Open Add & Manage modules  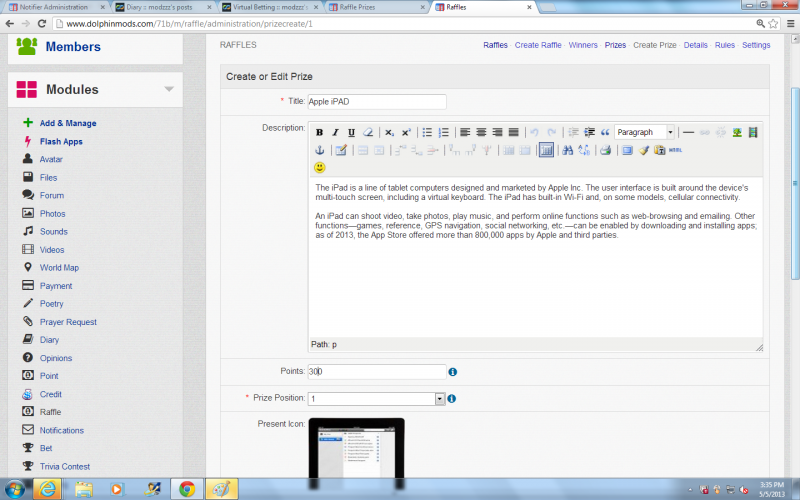tap(68, 123)
